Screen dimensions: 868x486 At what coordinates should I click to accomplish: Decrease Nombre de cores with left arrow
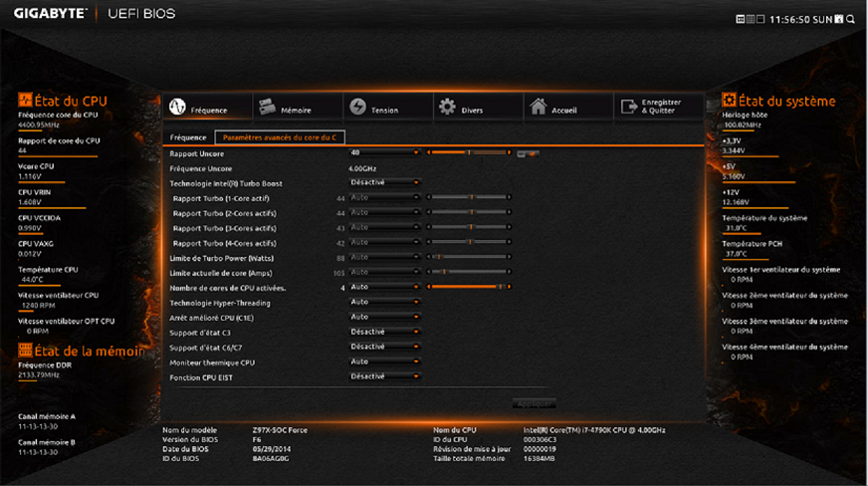428,287
